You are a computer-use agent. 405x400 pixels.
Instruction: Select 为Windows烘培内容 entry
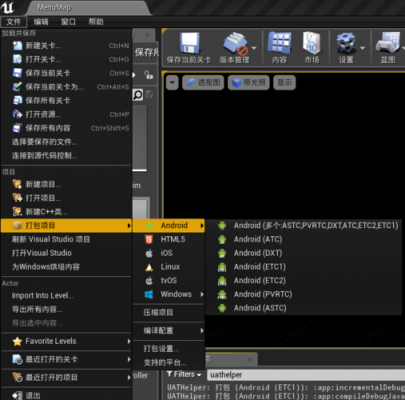[x=67, y=267]
